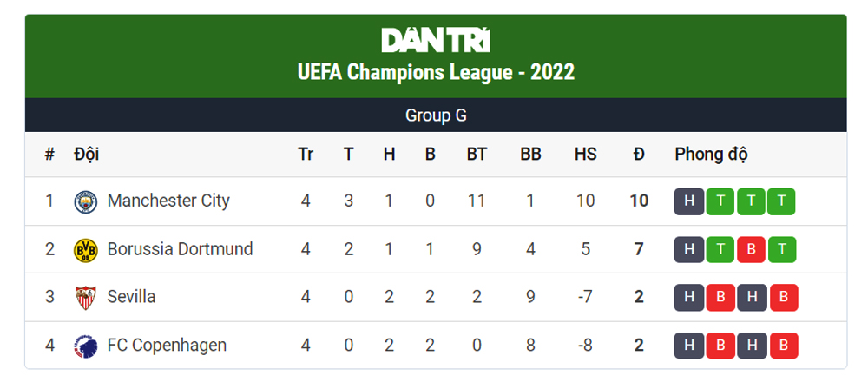Viewport: 868px width, 382px height.
Task: Click FC Copenhagen's first H form badge
Action: click(x=689, y=346)
